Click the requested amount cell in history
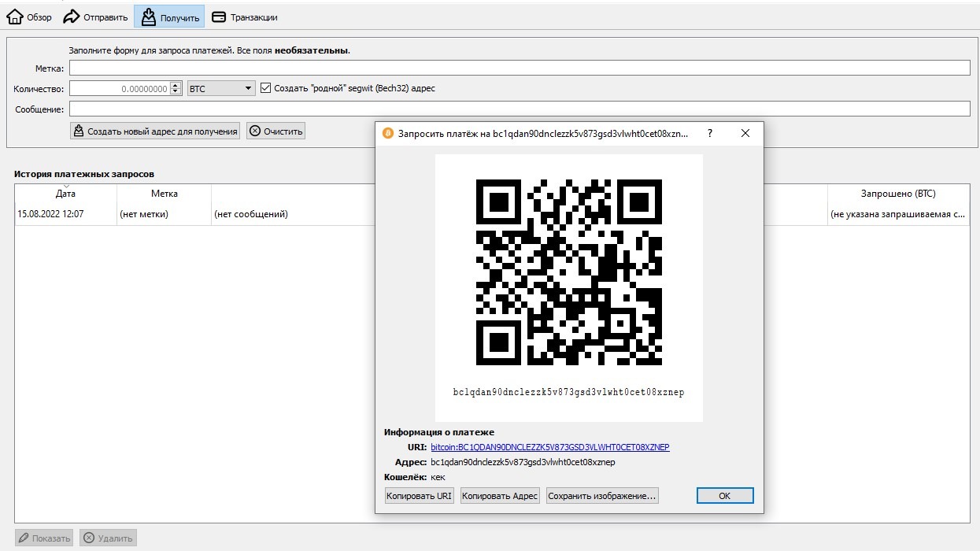Image resolution: width=980 pixels, height=551 pixels. [898, 214]
